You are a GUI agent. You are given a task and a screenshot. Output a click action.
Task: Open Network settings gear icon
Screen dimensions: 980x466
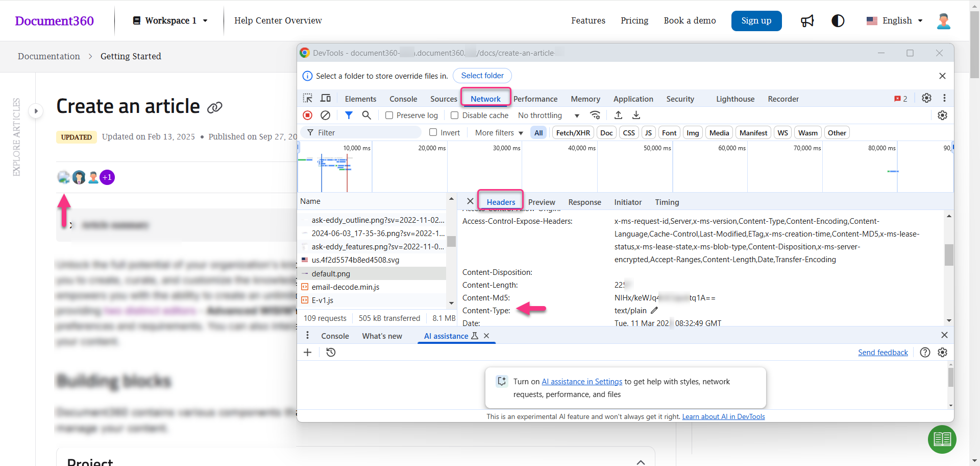(x=942, y=115)
